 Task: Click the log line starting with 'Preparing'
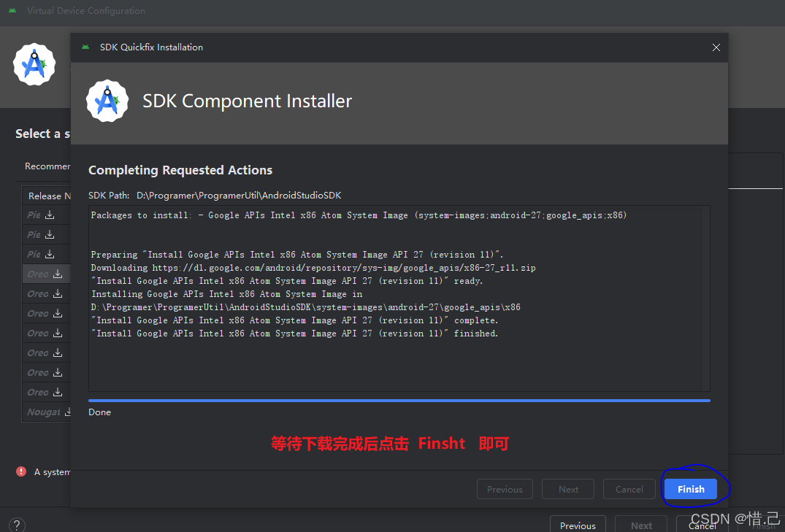coord(297,254)
